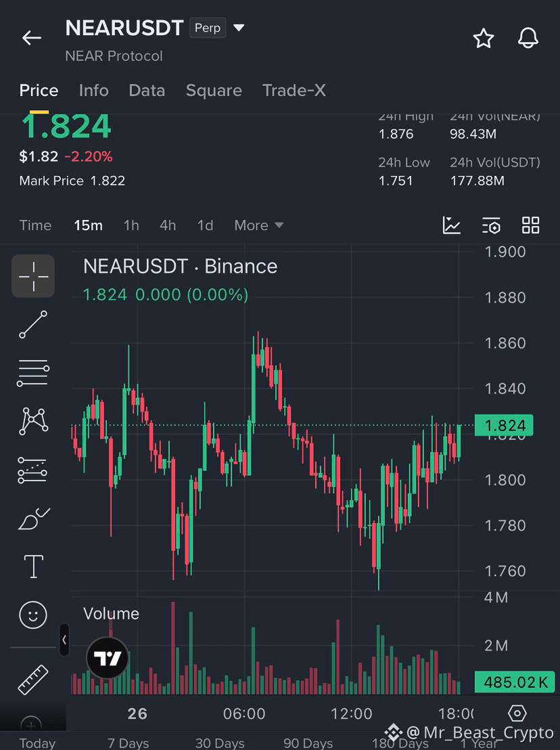The width and height of the screenshot is (560, 750).
Task: Switch to the Price tab
Action: (39, 91)
